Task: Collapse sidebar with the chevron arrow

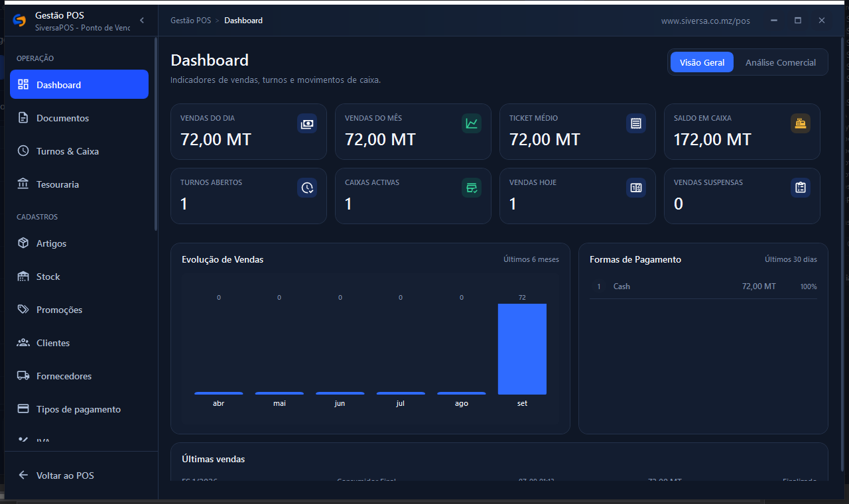Action: [142, 21]
